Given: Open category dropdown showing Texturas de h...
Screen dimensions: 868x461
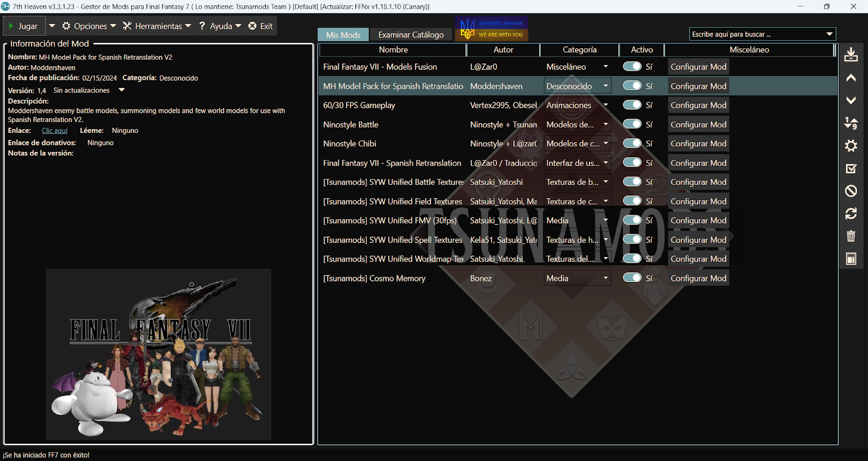Looking at the screenshot, I should tap(577, 240).
